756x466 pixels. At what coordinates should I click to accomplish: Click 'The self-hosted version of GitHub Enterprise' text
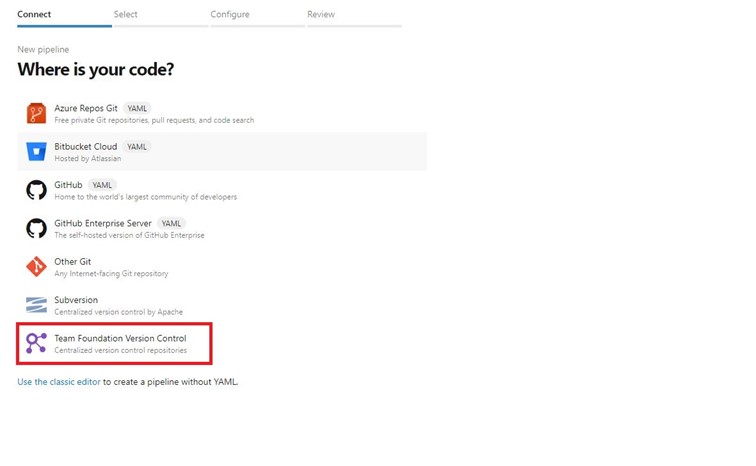coord(129,235)
